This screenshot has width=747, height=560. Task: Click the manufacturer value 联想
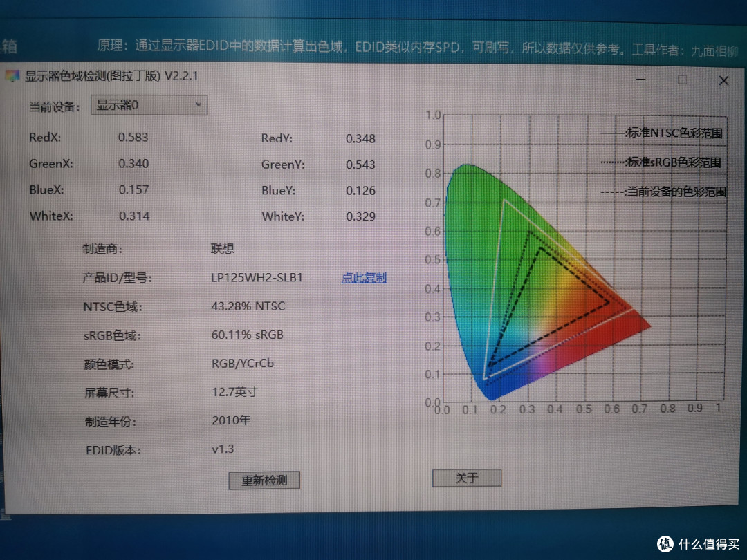223,249
